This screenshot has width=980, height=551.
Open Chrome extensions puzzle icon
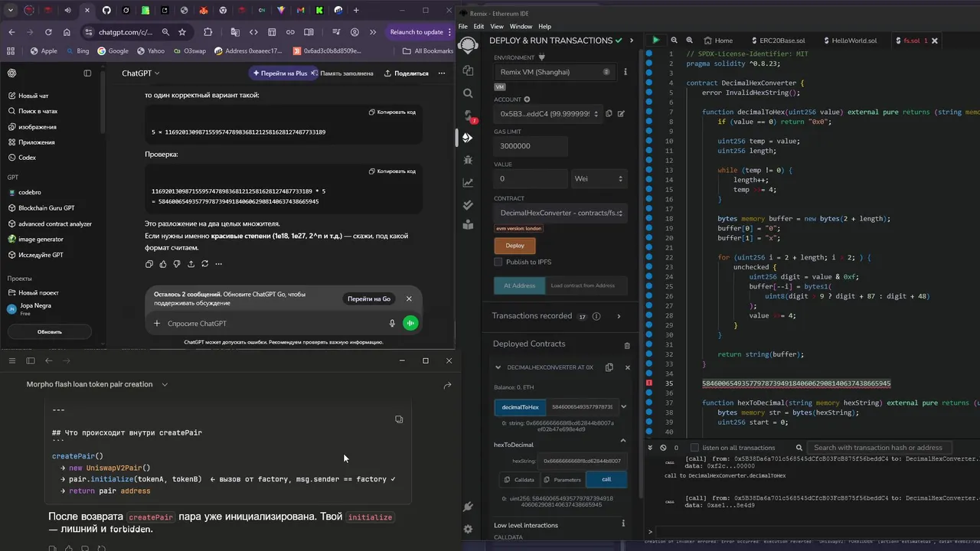coord(207,32)
